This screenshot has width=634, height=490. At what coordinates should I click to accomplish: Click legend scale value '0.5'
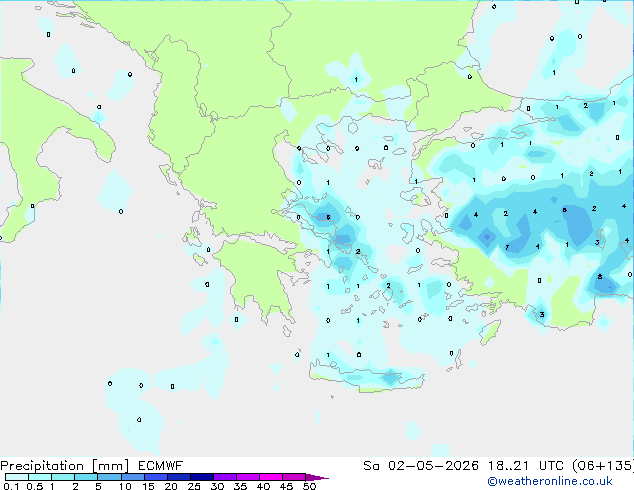tap(35, 486)
